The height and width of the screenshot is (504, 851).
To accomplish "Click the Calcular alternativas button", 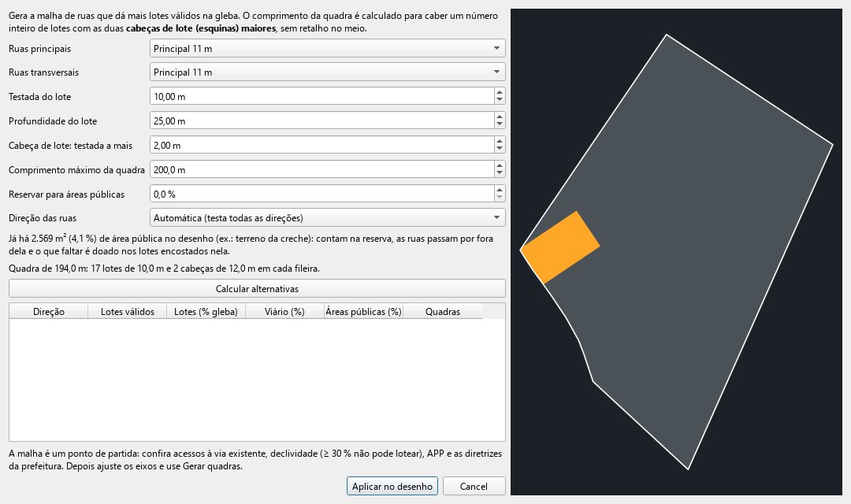I will click(x=257, y=289).
